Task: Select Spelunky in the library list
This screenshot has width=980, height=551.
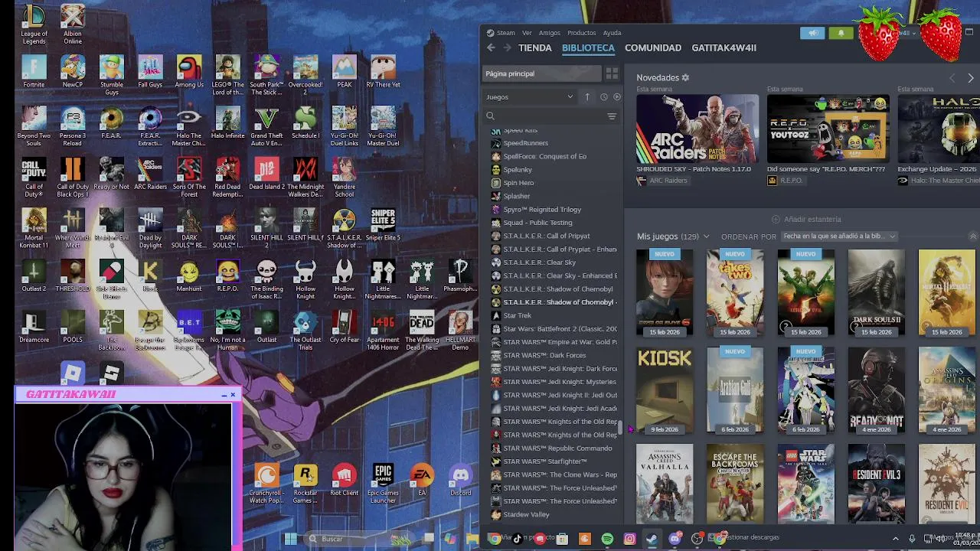Action: 517,170
